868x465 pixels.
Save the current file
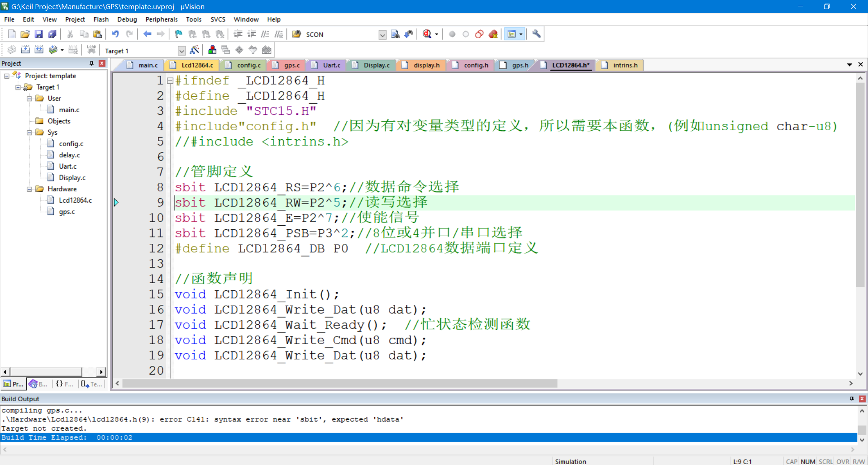(39, 34)
